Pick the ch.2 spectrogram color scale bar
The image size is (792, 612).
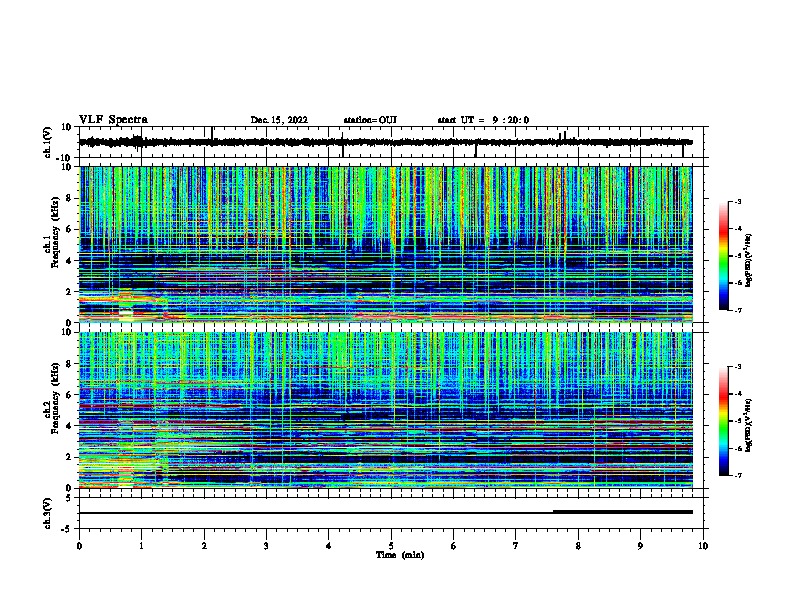[723, 421]
